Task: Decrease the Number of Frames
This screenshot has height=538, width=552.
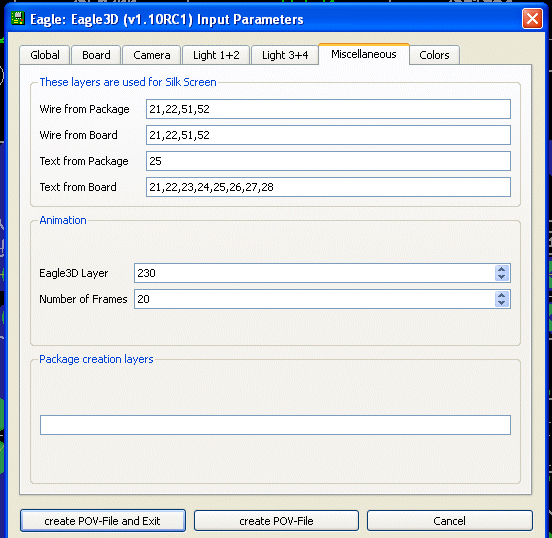Action: (x=502, y=303)
